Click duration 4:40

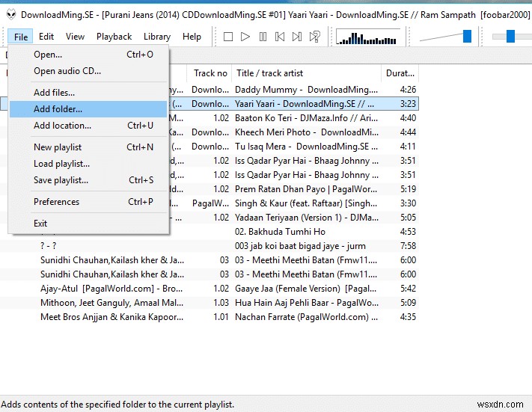(x=408, y=118)
